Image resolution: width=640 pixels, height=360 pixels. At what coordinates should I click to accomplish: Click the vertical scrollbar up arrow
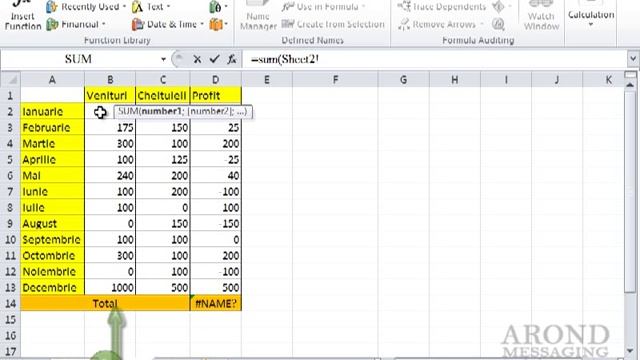[x=630, y=85]
